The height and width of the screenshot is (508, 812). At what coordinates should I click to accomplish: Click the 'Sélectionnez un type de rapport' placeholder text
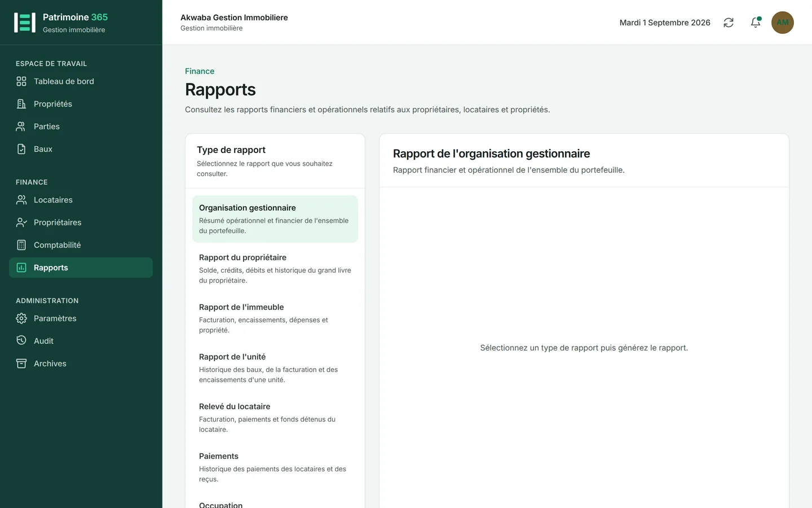[x=584, y=348]
